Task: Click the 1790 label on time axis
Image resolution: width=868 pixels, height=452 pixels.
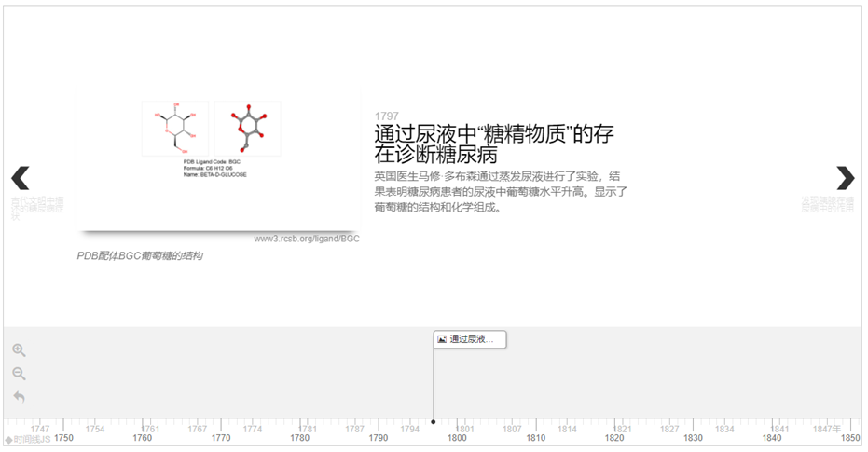Action: [379, 438]
